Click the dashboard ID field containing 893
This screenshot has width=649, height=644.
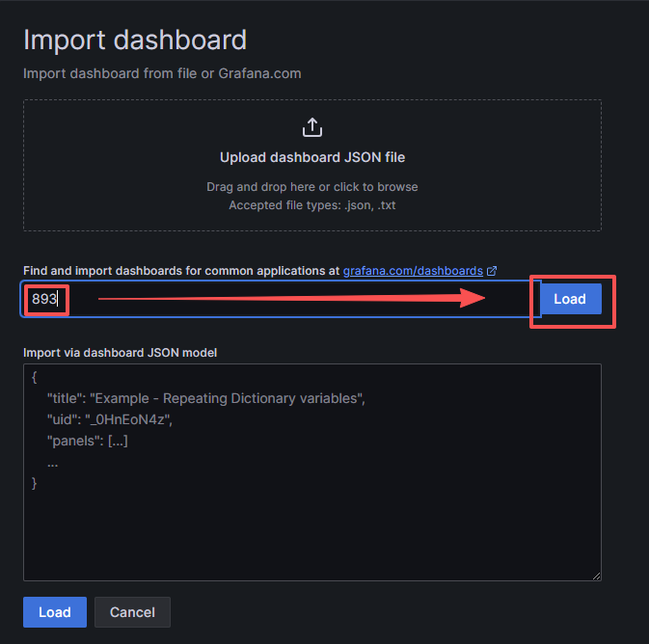(x=281, y=299)
